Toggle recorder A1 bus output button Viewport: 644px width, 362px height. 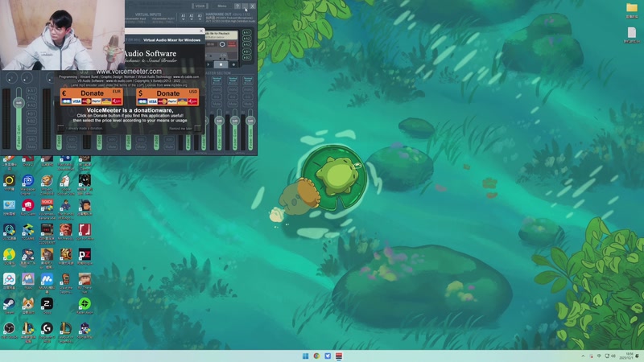pyautogui.click(x=246, y=32)
